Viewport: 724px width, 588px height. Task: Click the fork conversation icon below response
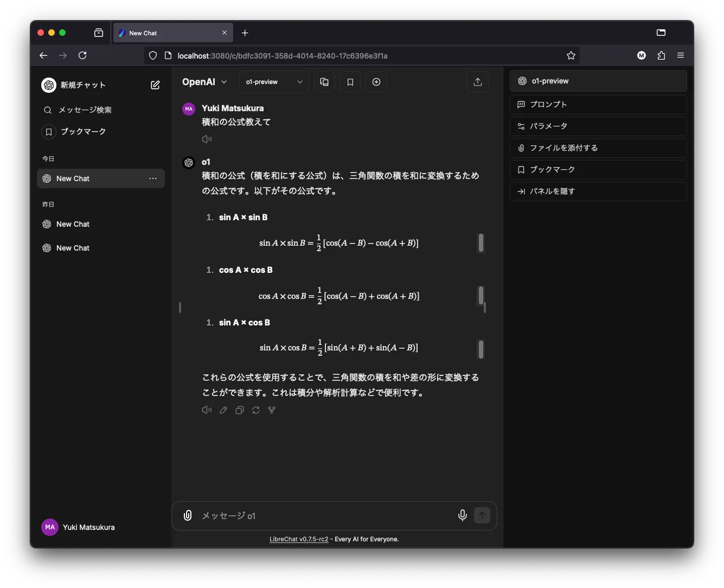coord(272,410)
